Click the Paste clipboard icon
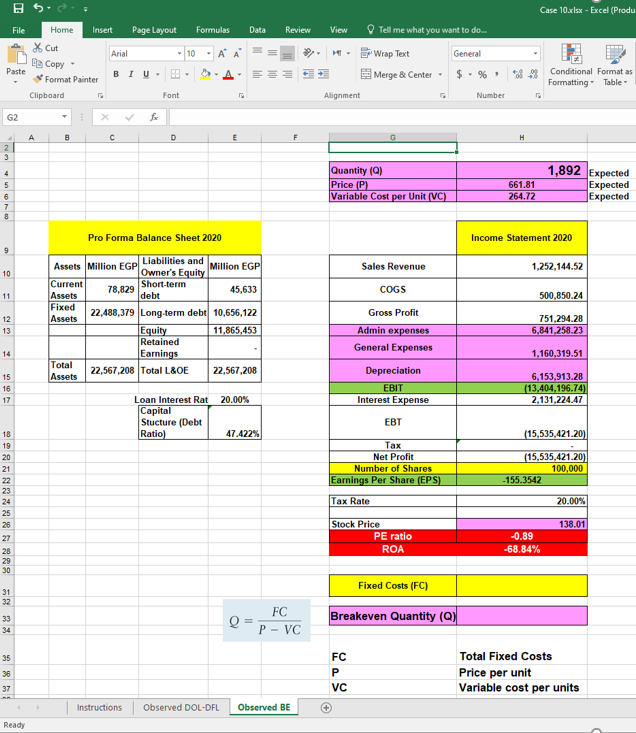Screen dimensions: 636x733 click(x=16, y=55)
